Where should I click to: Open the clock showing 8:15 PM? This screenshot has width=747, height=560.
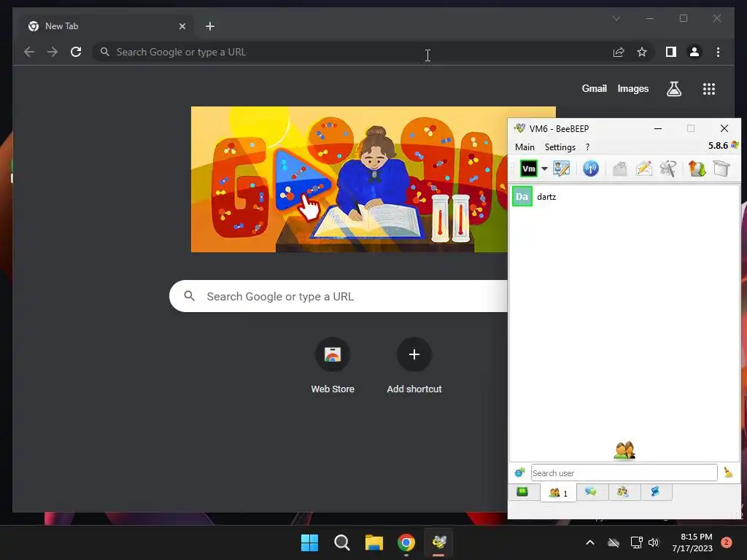coord(692,542)
